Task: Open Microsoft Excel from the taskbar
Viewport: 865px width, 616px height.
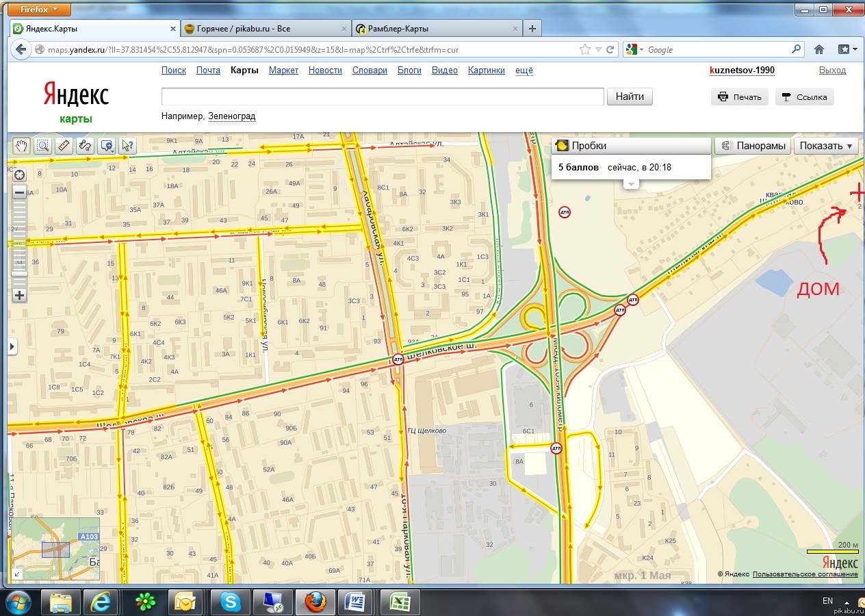Action: [399, 602]
